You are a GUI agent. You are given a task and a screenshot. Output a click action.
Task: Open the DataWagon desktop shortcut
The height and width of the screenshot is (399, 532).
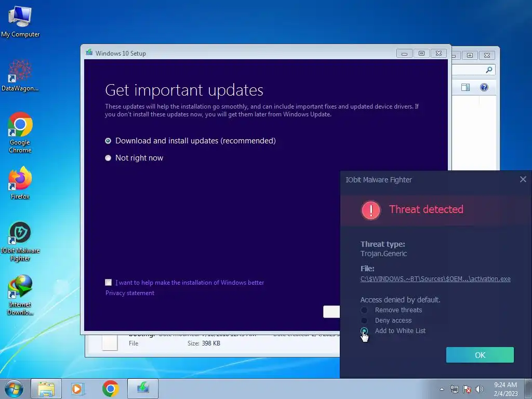pos(20,75)
